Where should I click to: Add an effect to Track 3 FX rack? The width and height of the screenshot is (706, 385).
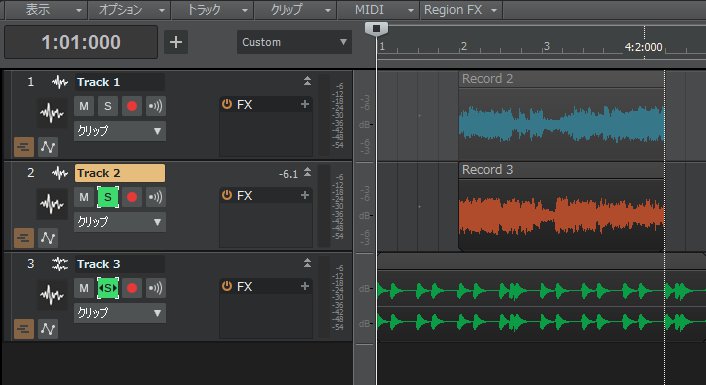(305, 286)
